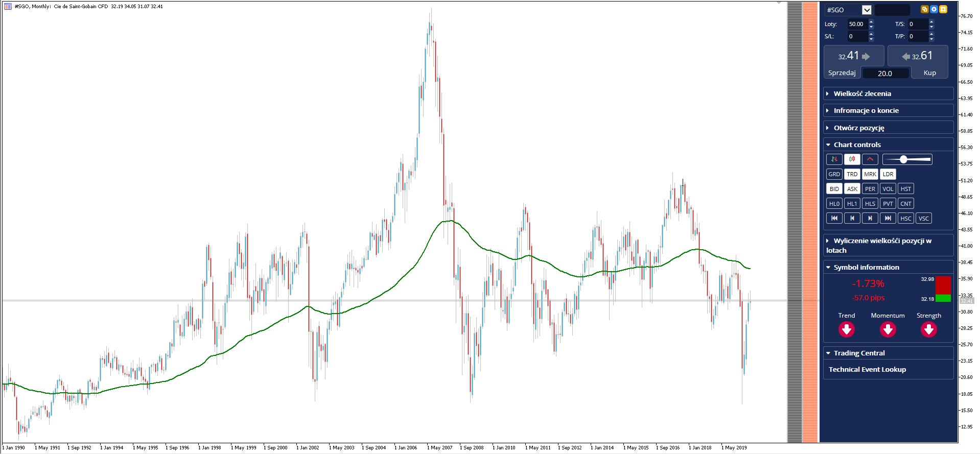Step chart one bar backward
The image size is (980, 454).
point(852,218)
